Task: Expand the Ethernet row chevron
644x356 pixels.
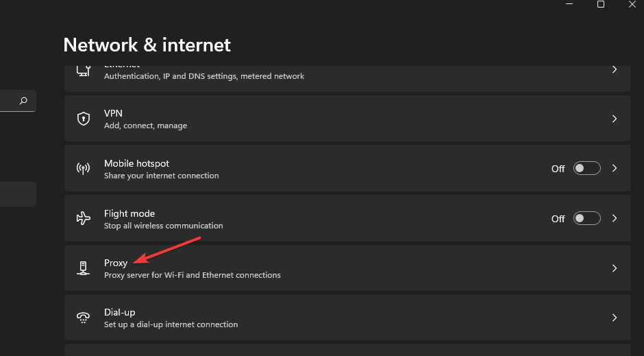Action: [615, 69]
